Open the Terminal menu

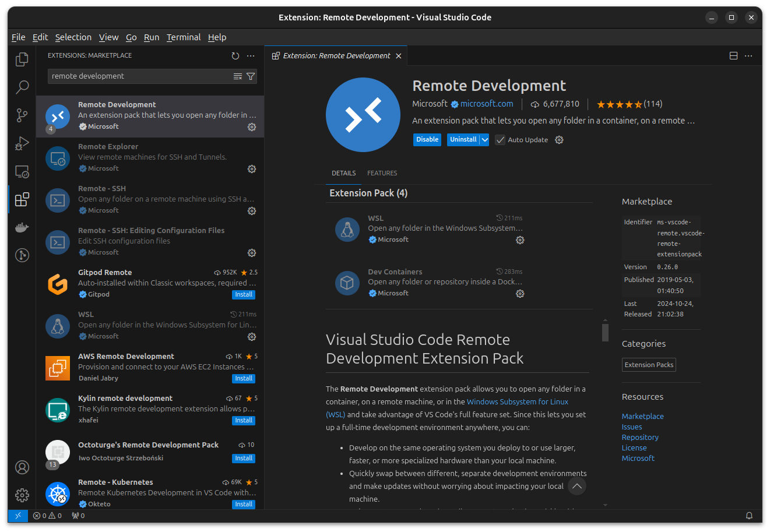[x=184, y=37]
